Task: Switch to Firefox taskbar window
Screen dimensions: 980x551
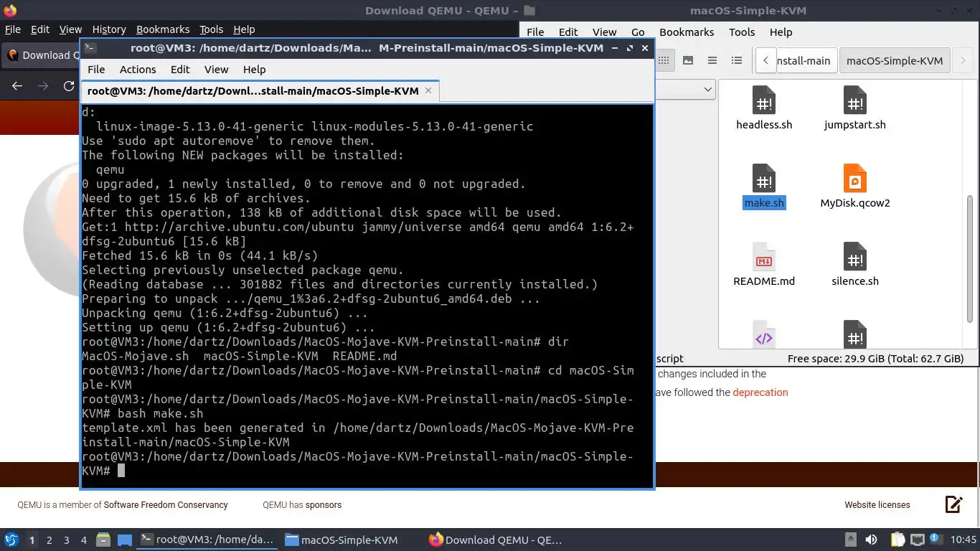Action: pos(496,540)
